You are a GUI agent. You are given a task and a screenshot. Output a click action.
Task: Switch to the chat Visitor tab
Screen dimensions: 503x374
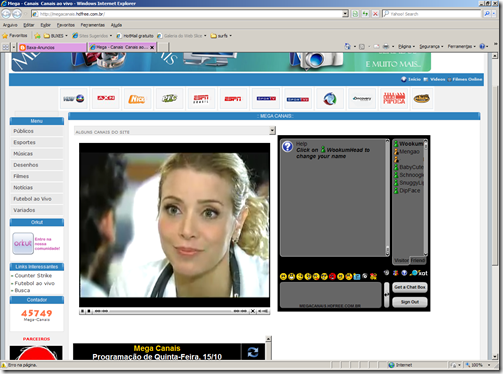[x=401, y=260]
